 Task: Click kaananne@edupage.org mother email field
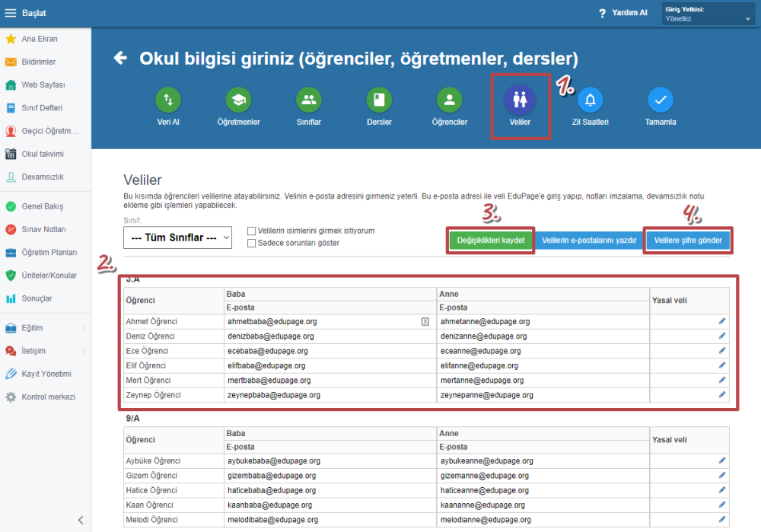pyautogui.click(x=543, y=505)
